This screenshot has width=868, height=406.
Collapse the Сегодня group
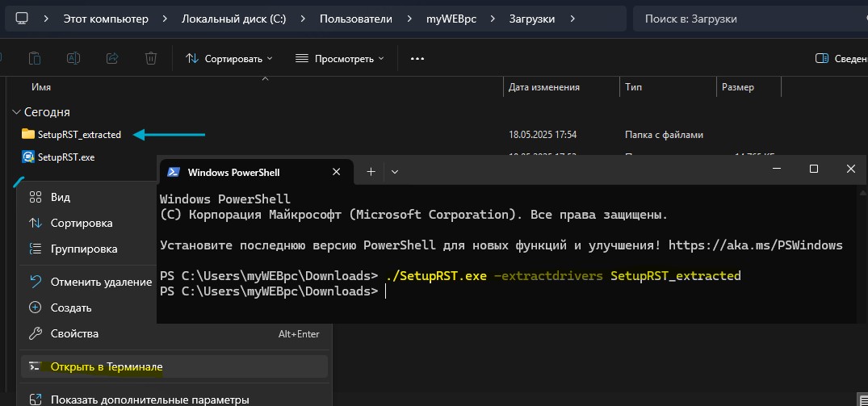click(15, 112)
